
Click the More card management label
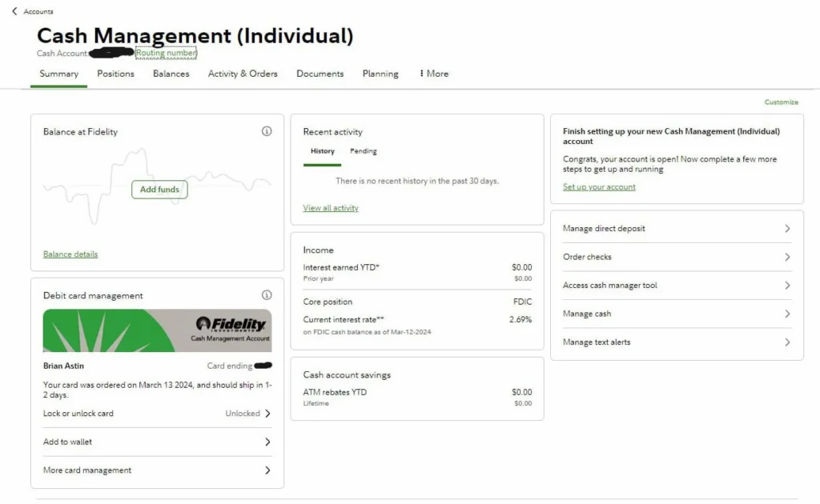[x=87, y=470]
